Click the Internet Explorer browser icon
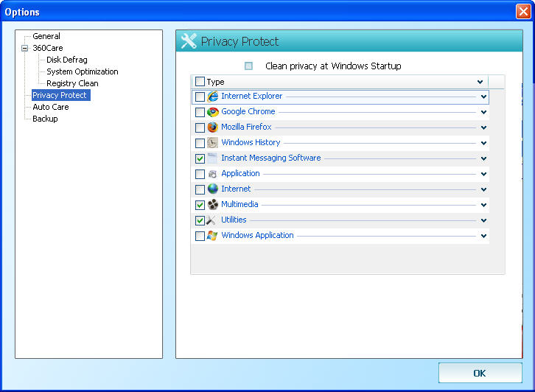This screenshot has height=392, width=535. [212, 97]
